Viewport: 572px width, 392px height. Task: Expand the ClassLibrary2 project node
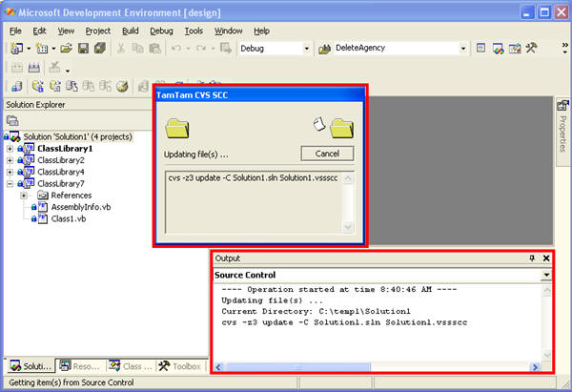click(10, 160)
